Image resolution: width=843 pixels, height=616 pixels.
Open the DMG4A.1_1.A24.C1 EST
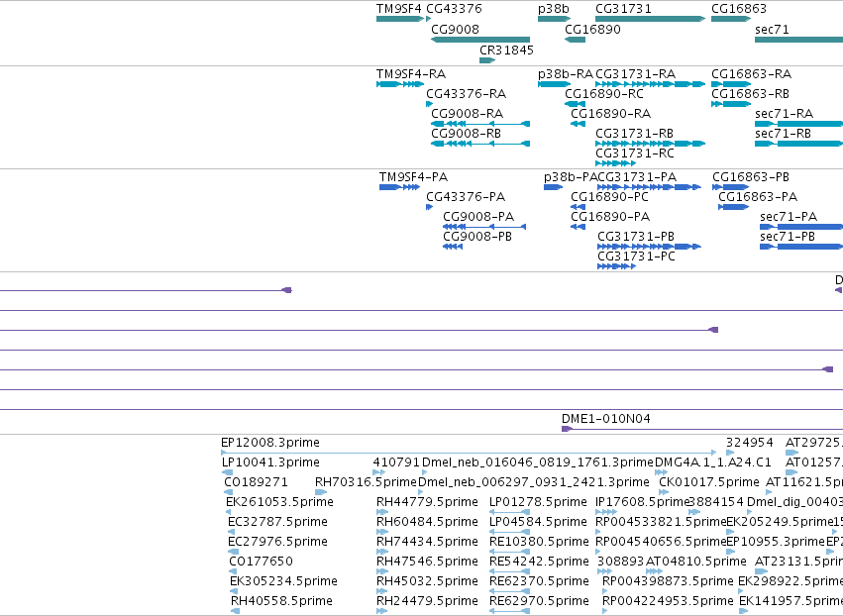tap(661, 472)
